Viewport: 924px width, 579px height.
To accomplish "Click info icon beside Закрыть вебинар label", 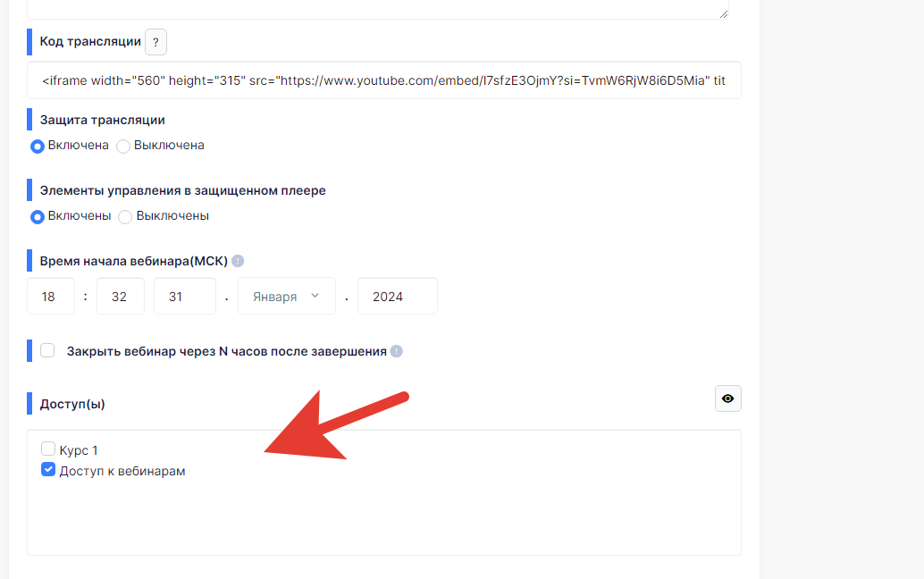I will (397, 351).
